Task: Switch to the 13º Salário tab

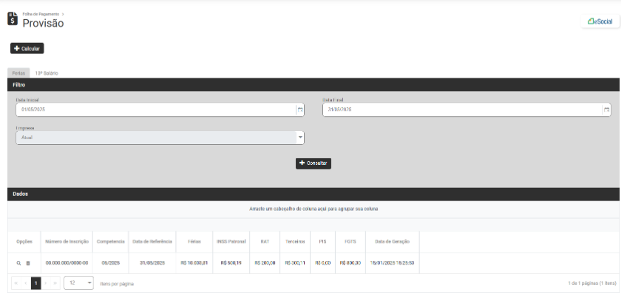Action: [x=47, y=73]
